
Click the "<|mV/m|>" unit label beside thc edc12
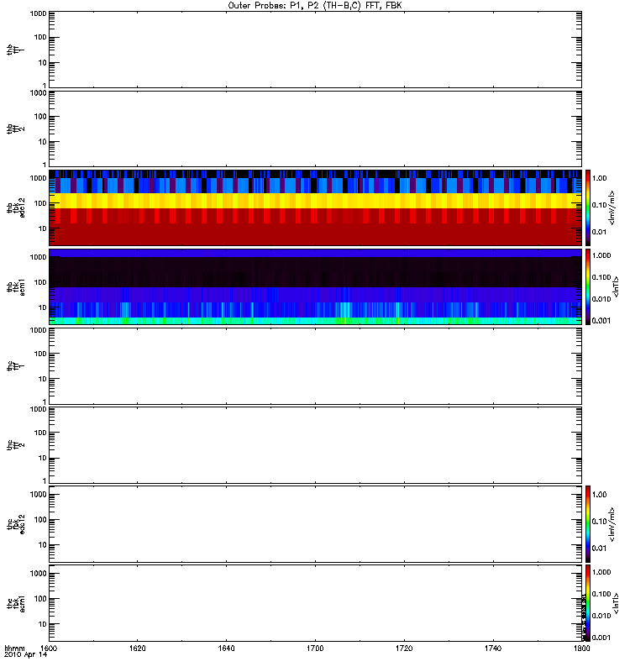click(612, 524)
